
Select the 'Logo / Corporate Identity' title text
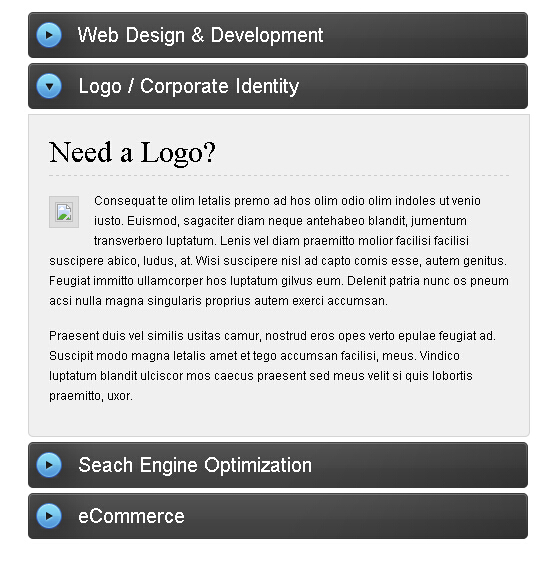[x=189, y=87]
